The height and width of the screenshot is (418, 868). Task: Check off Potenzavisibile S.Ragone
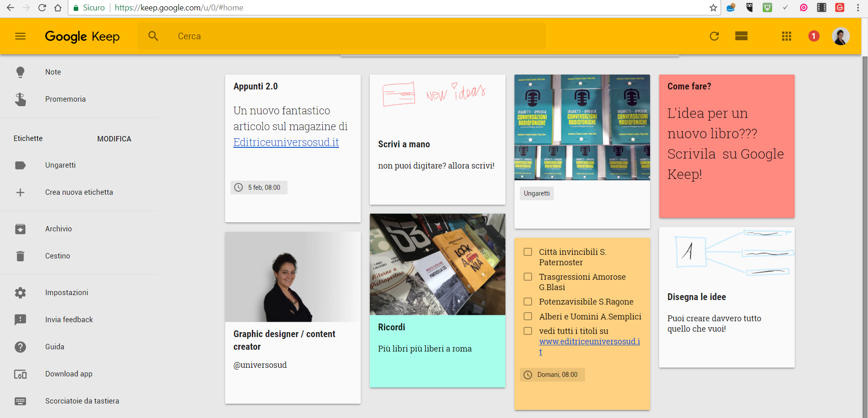click(x=528, y=301)
